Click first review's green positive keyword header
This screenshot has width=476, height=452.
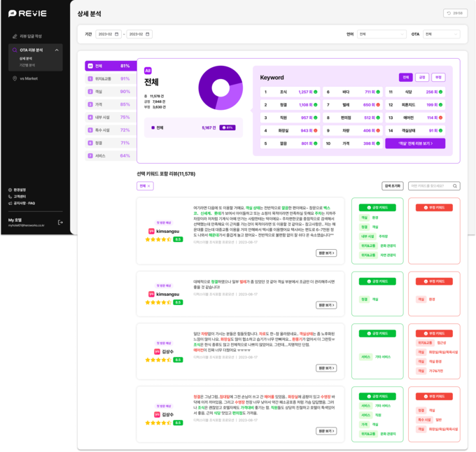377,208
